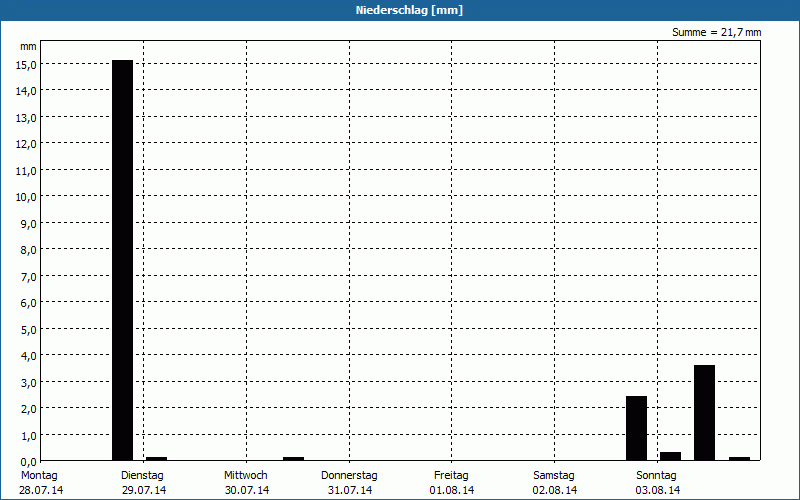Image resolution: width=800 pixels, height=500 pixels.
Task: Click the 9,0 y-axis value
Action: (x=29, y=224)
